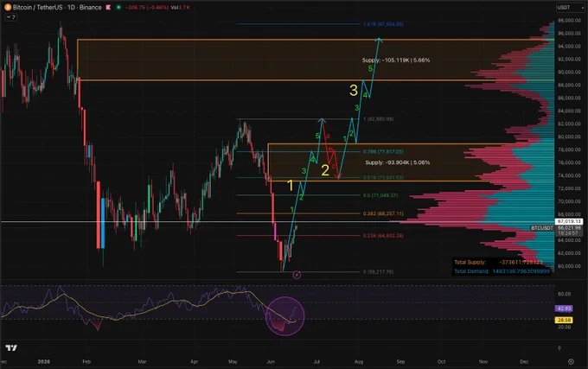The height and width of the screenshot is (369, 588).
Task: Click the Vol 3.7K volume readout
Action: [x=181, y=7]
